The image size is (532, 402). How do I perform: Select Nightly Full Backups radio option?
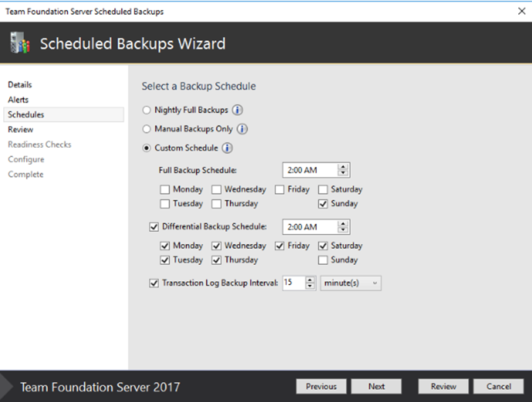click(x=146, y=110)
